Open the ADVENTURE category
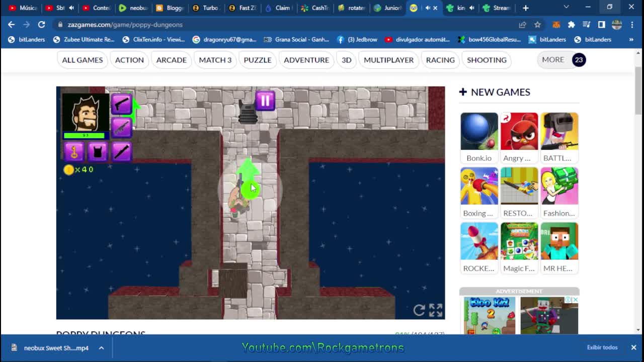 click(306, 60)
